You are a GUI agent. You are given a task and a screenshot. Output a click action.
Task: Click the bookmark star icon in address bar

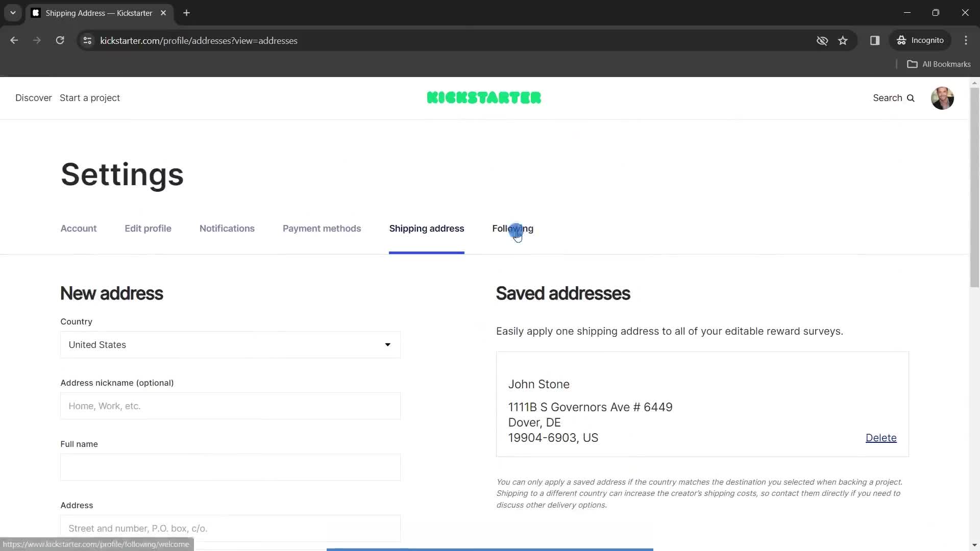tap(843, 40)
